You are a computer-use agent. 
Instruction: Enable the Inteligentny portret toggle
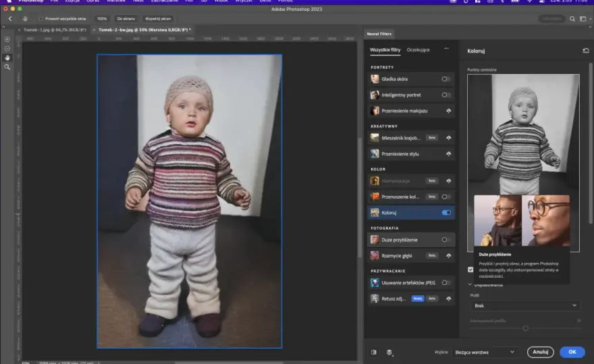pos(446,95)
